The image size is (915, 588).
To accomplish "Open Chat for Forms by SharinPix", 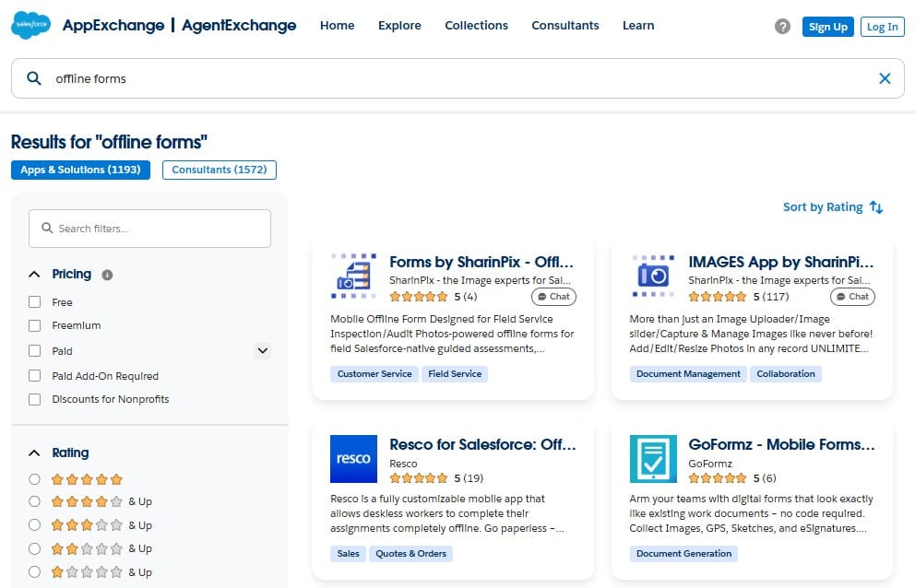I will click(x=553, y=296).
